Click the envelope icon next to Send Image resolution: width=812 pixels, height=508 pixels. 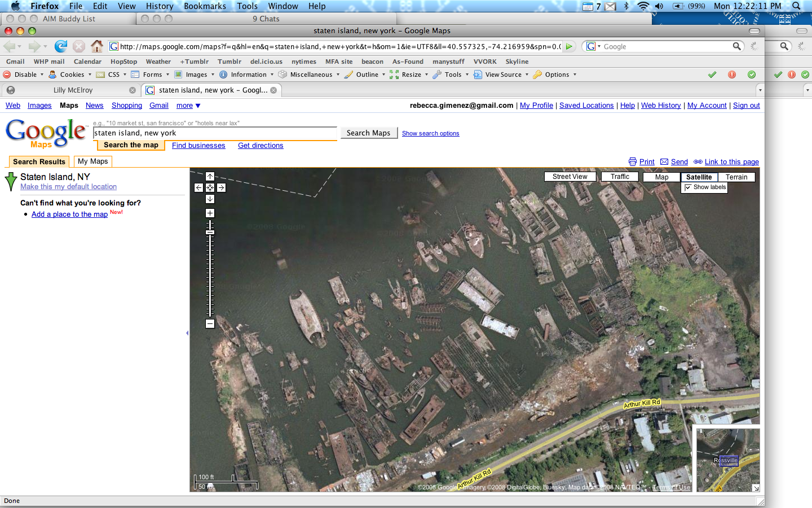point(664,162)
